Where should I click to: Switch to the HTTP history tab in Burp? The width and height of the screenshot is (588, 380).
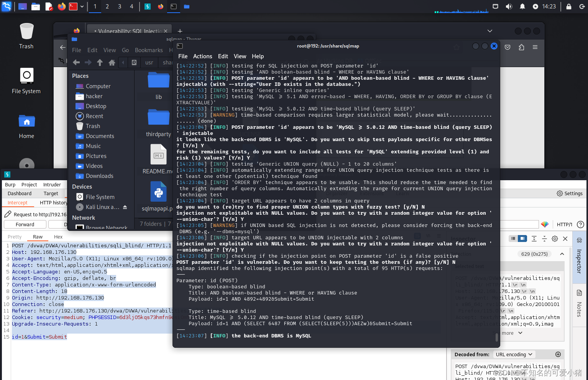click(53, 203)
